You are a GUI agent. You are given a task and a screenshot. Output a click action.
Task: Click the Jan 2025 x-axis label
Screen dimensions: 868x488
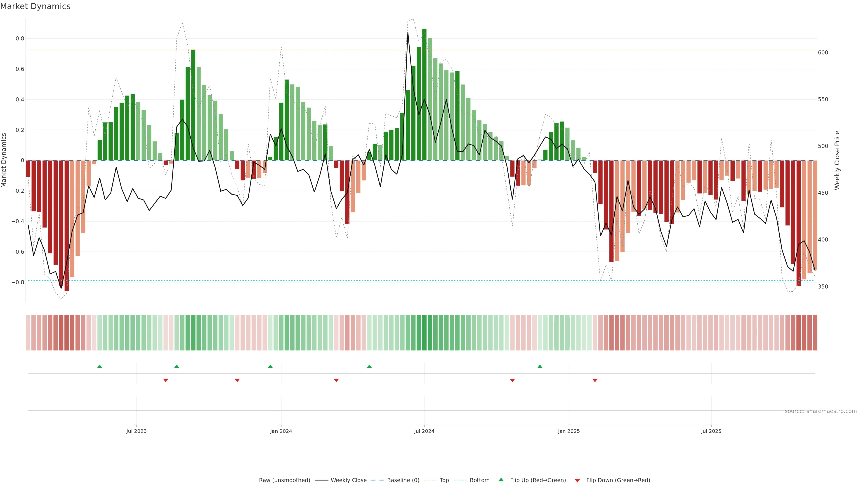(x=568, y=431)
